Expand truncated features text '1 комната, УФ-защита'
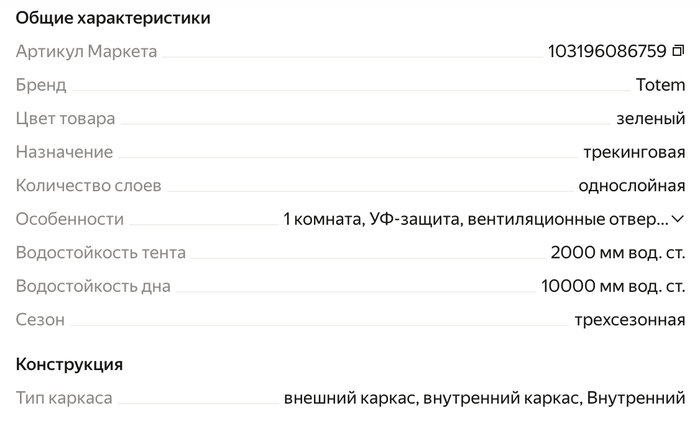This screenshot has height=421, width=700. 476,219
